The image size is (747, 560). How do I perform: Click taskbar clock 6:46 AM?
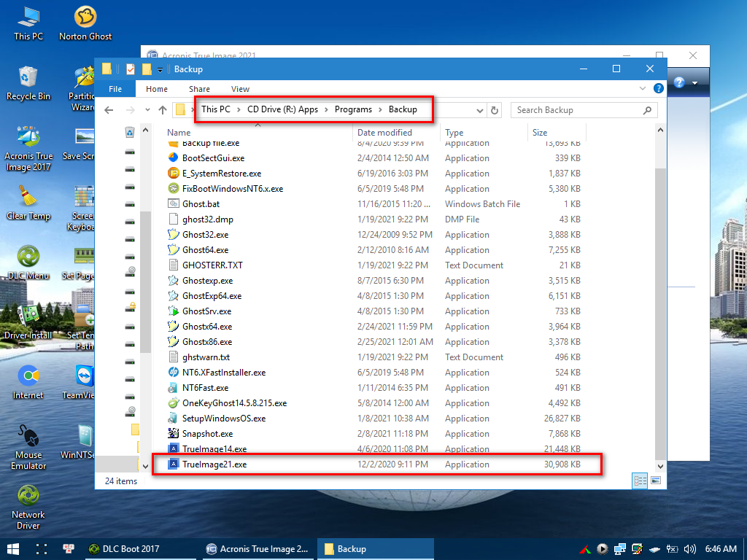721,549
